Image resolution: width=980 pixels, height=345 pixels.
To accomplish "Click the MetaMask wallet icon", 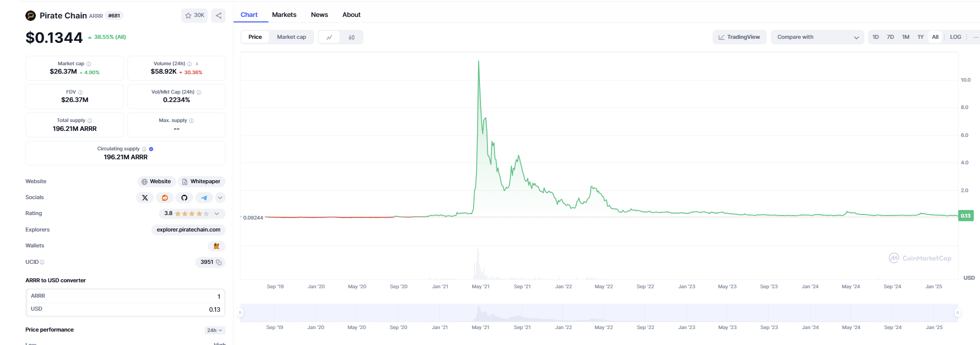I will point(217,246).
